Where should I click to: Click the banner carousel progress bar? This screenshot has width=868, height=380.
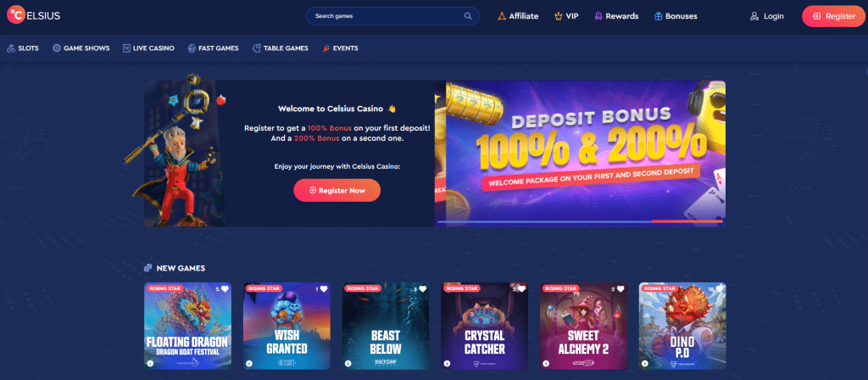pos(580,221)
